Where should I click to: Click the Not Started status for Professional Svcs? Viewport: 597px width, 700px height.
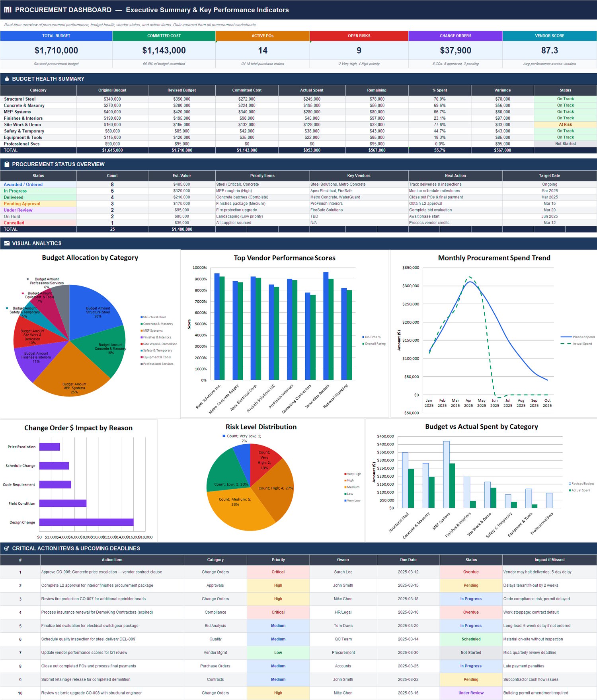point(565,144)
